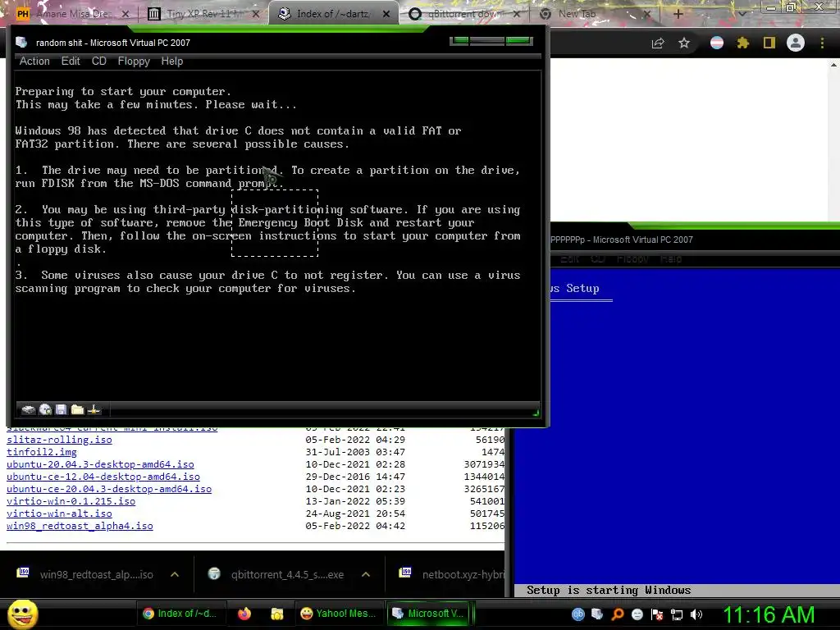The height and width of the screenshot is (630, 840).
Task: Expand options for qbittorrent_4.4.5 download
Action: [x=366, y=574]
